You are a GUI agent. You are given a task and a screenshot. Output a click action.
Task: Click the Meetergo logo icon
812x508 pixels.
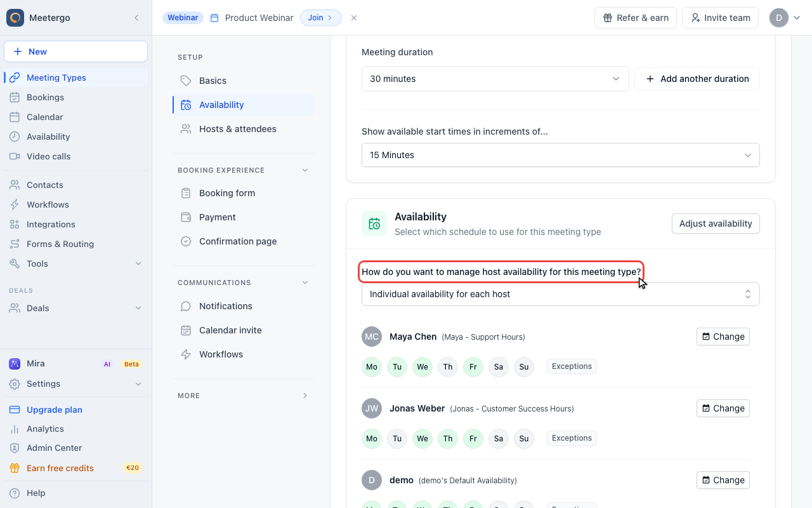[x=15, y=18]
